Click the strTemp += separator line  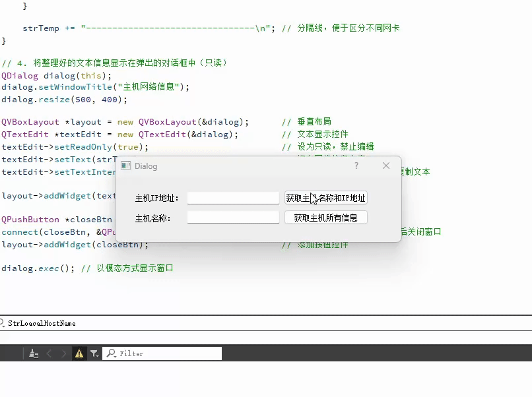pyautogui.click(x=149, y=28)
